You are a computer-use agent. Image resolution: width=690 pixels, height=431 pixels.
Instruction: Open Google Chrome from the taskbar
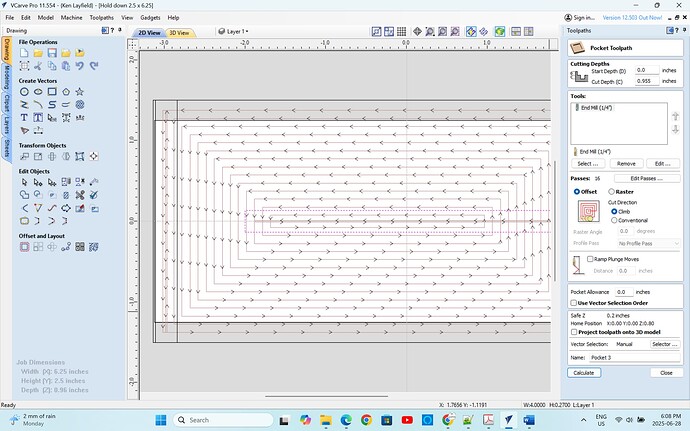point(366,420)
